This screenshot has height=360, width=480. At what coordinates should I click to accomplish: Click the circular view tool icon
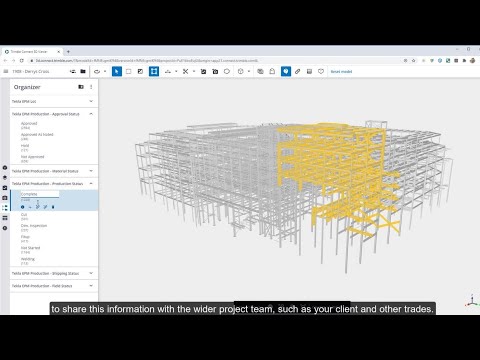point(241,71)
